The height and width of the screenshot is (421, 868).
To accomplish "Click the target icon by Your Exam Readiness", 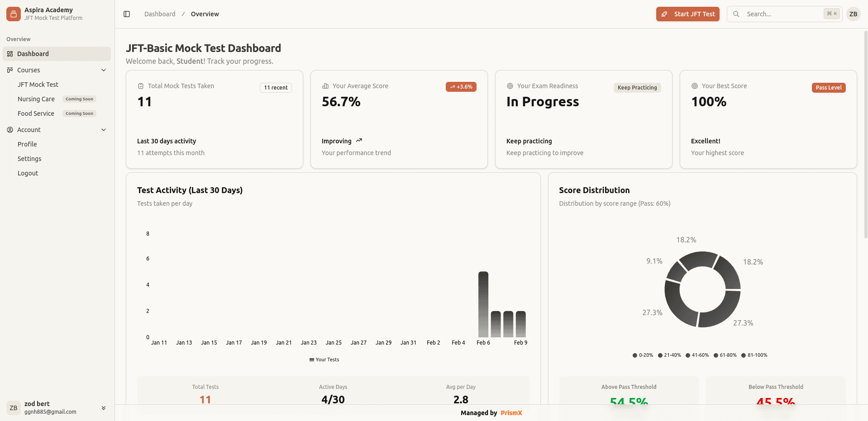I will click(510, 86).
